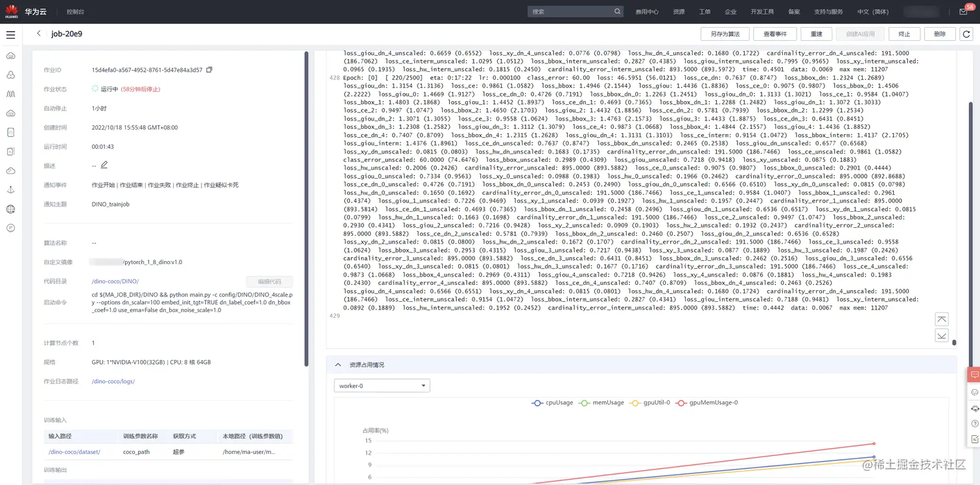Click the 删除 delete button
The image size is (980, 485).
point(940,34)
